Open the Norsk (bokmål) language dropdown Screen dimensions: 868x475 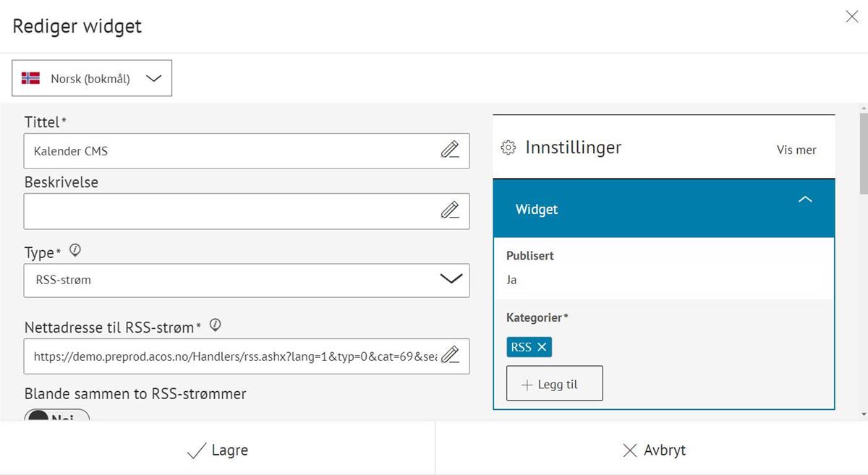point(92,78)
